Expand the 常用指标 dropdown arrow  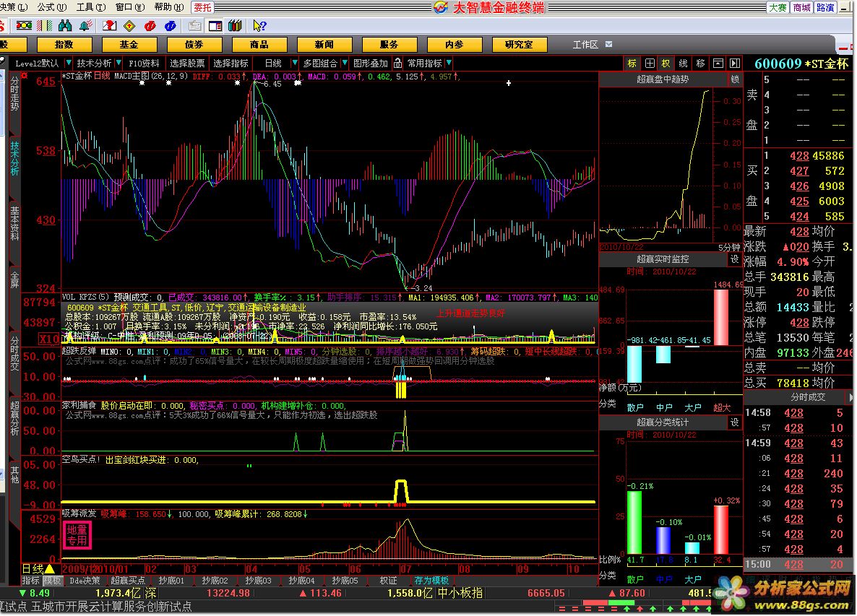[449, 64]
